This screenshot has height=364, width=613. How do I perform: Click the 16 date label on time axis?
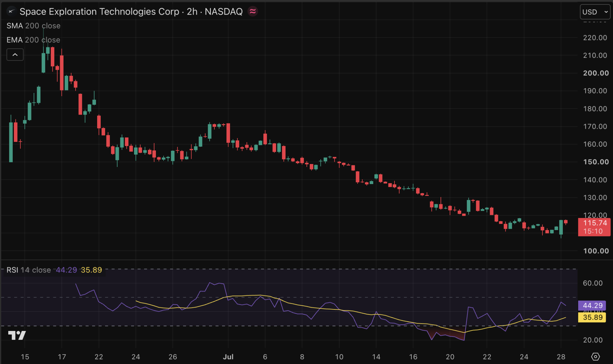[x=413, y=357]
